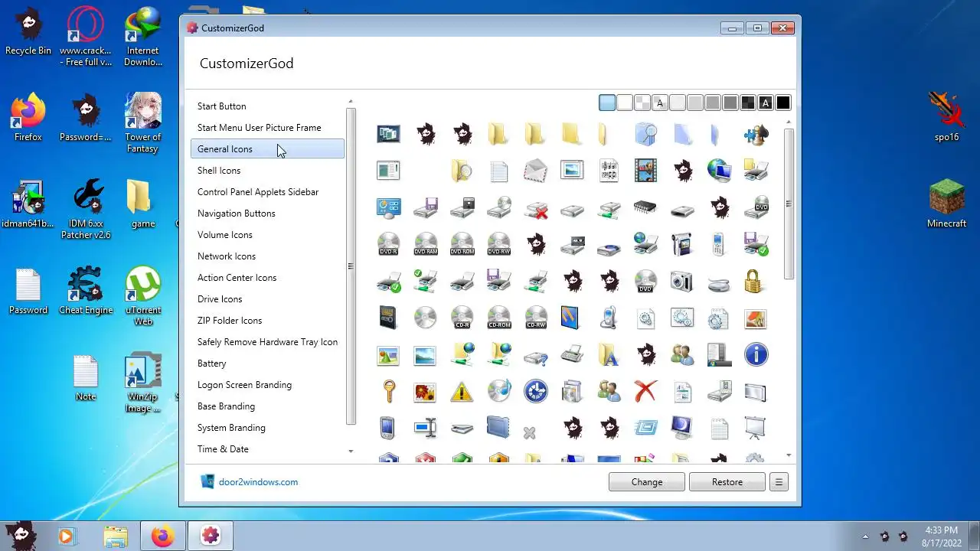
Task: Select the DVD-ROM disc icon
Action: (462, 244)
